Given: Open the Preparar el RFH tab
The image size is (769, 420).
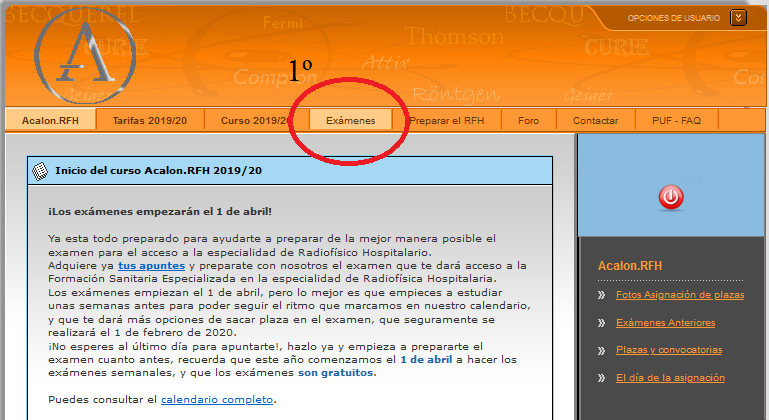Looking at the screenshot, I should [447, 120].
